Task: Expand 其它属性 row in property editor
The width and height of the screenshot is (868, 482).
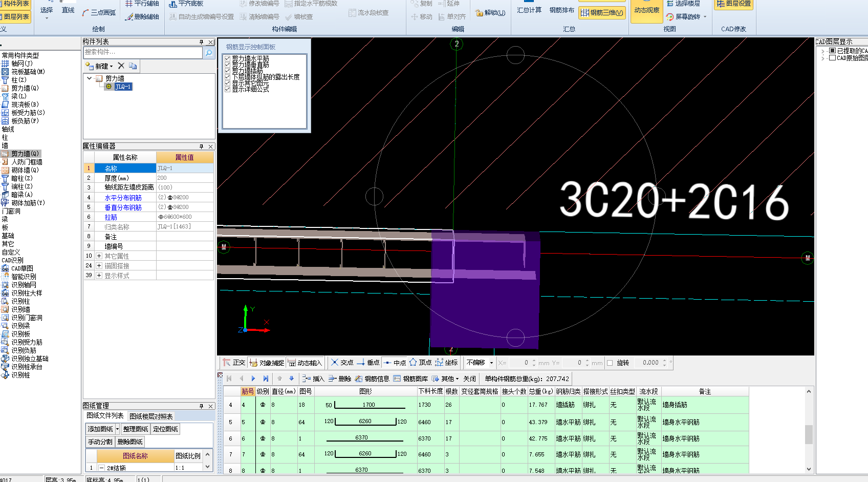Action: pyautogui.click(x=99, y=256)
